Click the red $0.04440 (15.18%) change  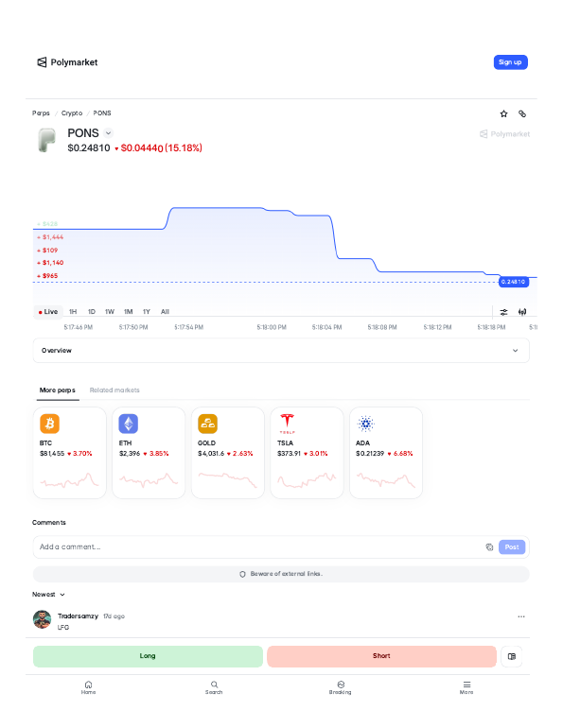158,148
